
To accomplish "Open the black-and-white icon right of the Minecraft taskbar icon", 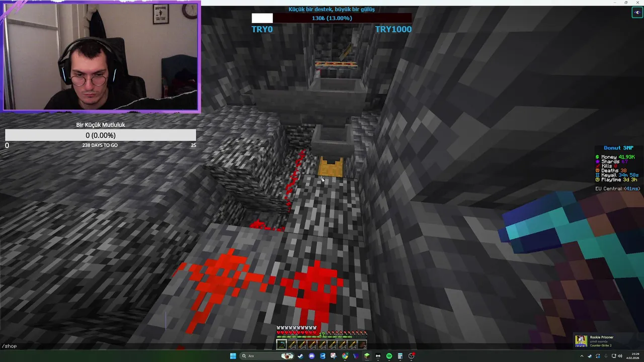I will (378, 356).
